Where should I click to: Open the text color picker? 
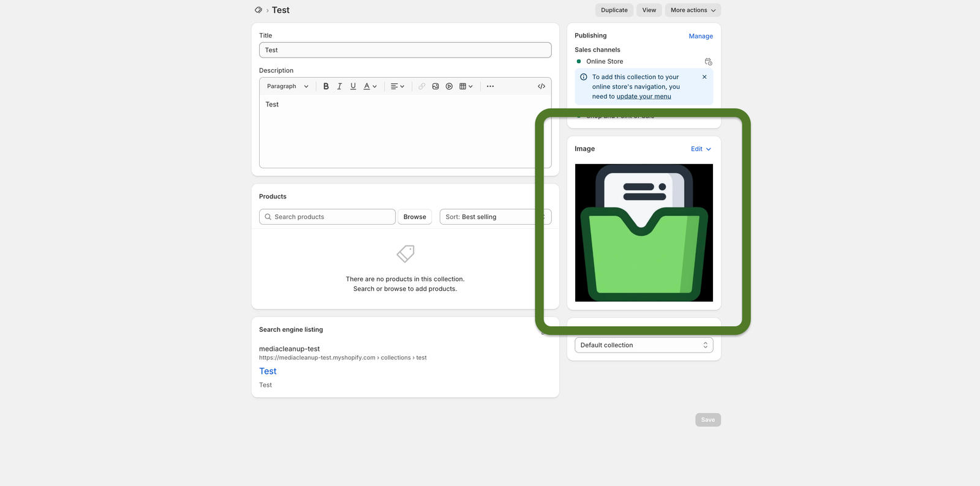click(370, 86)
